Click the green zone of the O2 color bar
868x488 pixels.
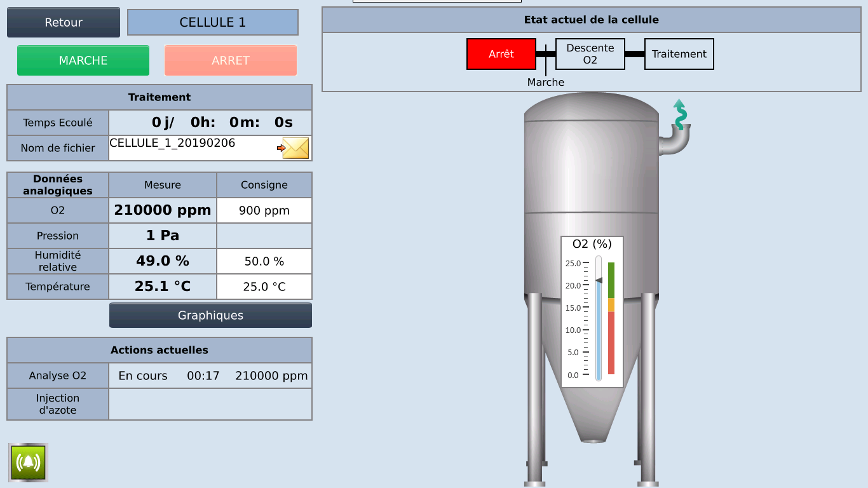click(611, 280)
